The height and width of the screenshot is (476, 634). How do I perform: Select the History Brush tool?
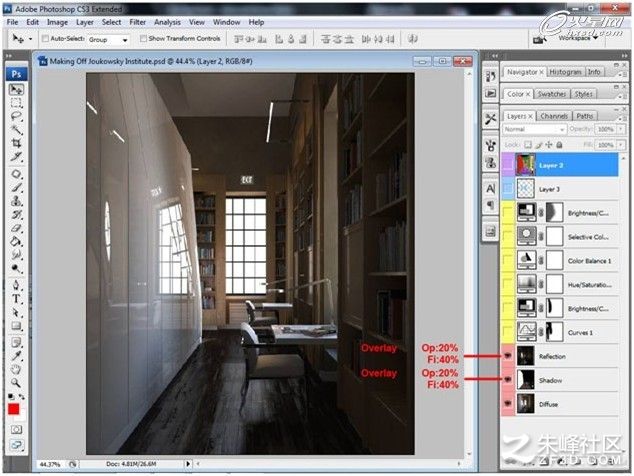16,214
